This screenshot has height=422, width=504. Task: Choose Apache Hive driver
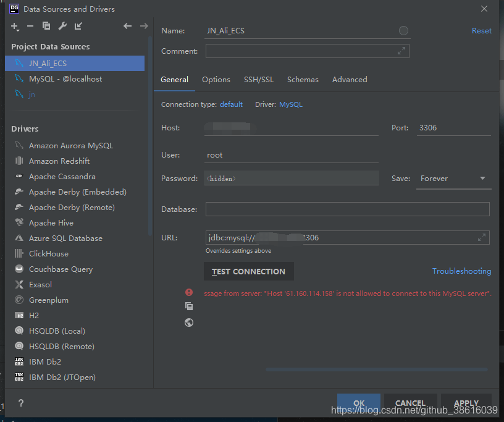(x=75, y=223)
